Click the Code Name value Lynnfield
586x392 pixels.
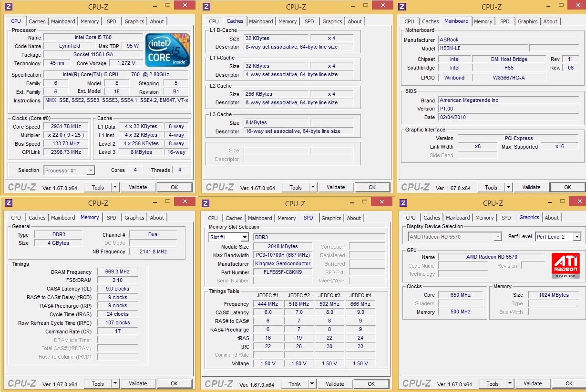click(70, 46)
